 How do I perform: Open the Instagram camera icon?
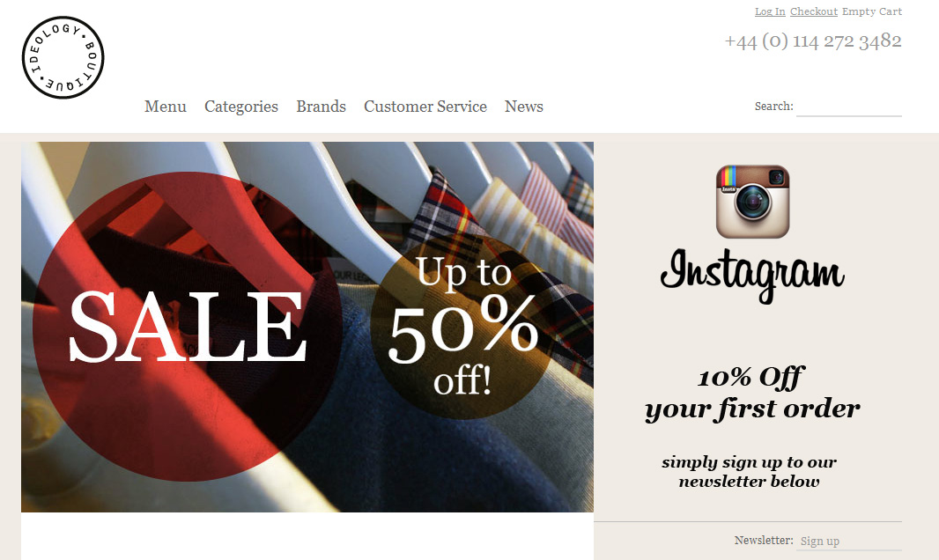[x=752, y=202]
